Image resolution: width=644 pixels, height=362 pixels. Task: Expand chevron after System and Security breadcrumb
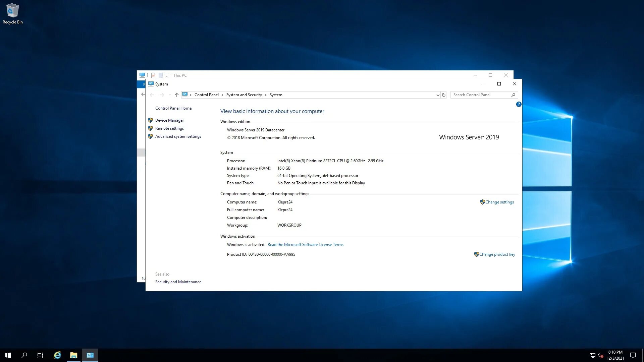[266, 95]
